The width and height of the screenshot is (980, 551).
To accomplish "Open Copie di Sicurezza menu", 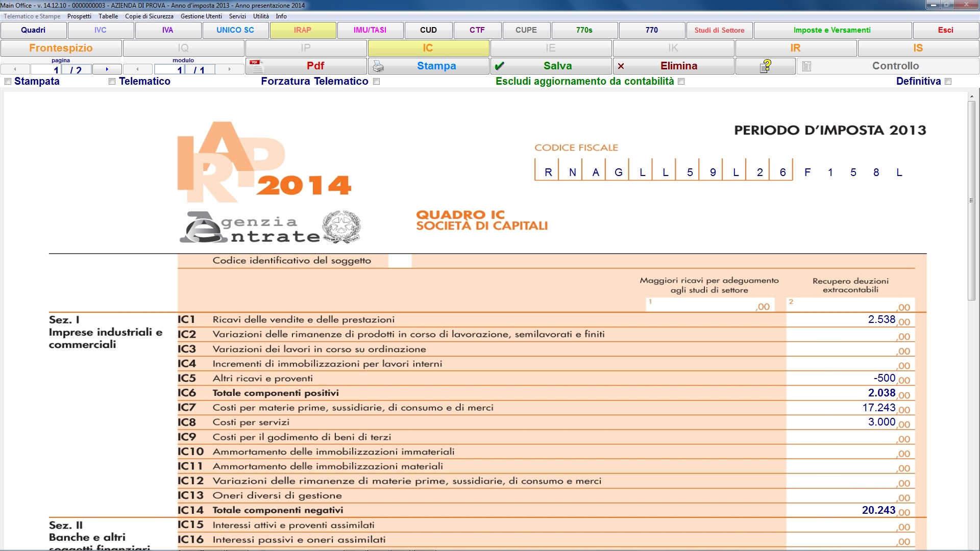I will point(149,16).
